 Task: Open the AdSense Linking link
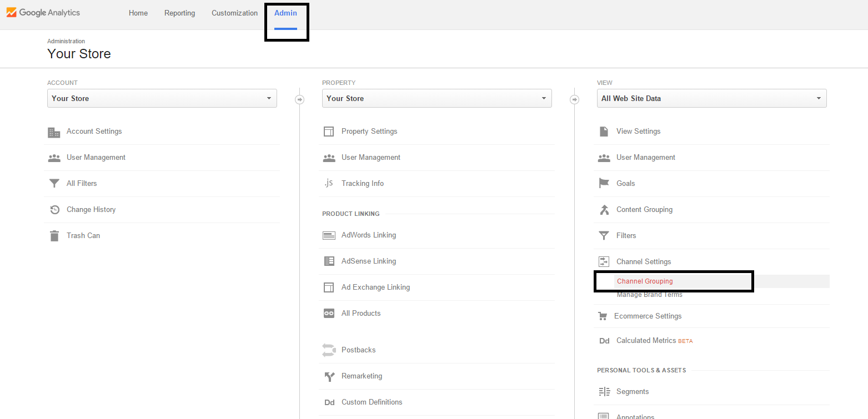[x=369, y=261]
